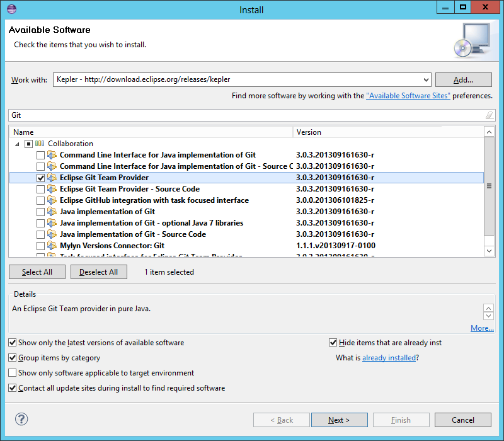Click the Eclipse GitHub integration feature icon

(x=52, y=200)
